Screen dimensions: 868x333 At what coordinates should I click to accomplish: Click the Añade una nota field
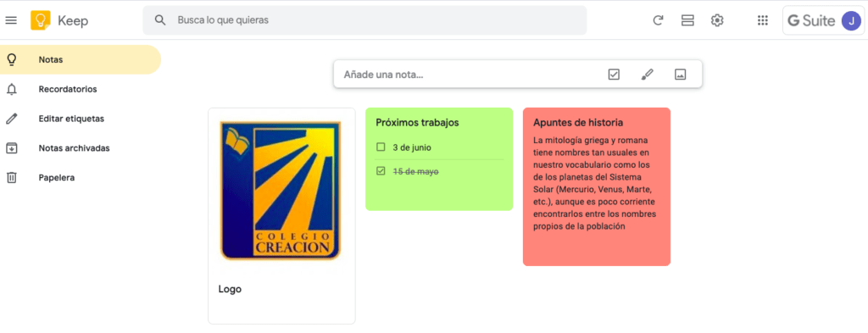(470, 74)
